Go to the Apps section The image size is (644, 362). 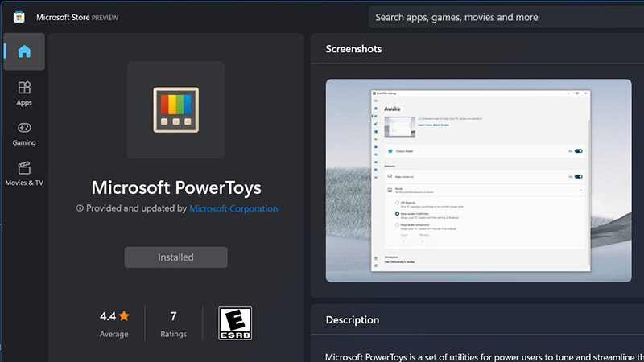click(x=24, y=93)
